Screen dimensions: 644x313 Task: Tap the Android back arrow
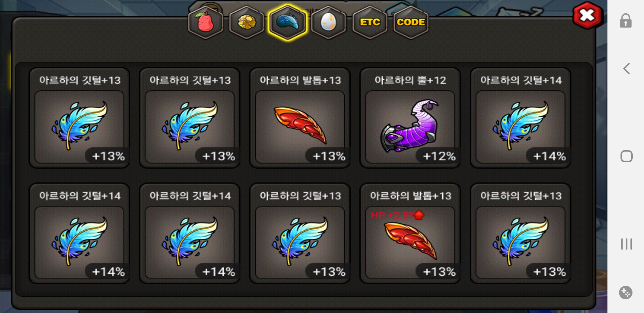pos(627,69)
